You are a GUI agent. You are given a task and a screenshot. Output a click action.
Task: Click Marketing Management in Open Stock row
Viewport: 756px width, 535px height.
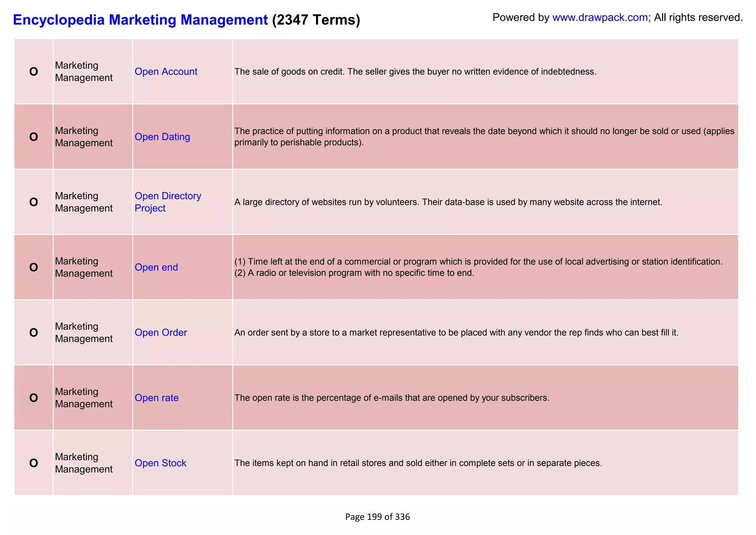pyautogui.click(x=84, y=463)
